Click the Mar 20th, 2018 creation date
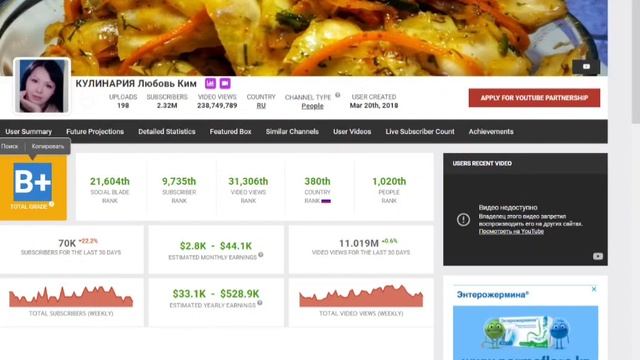The height and width of the screenshot is (360, 640). coord(374,105)
